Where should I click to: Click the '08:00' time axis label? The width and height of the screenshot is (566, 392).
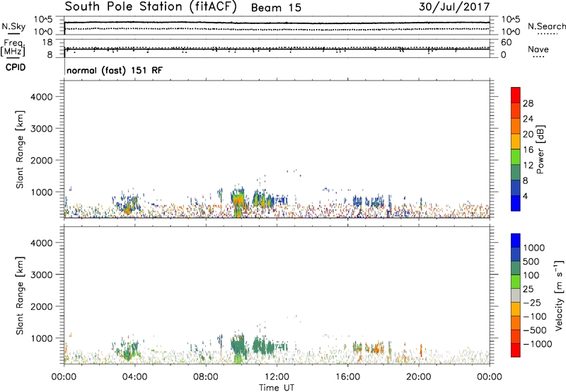205,377
